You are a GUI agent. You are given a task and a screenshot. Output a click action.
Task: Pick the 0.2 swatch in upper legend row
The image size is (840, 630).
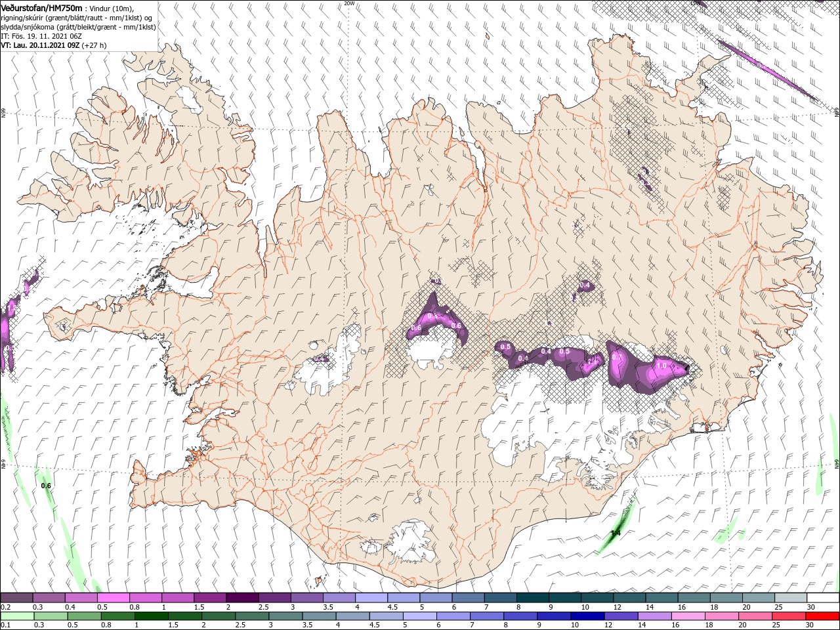pos(16,598)
